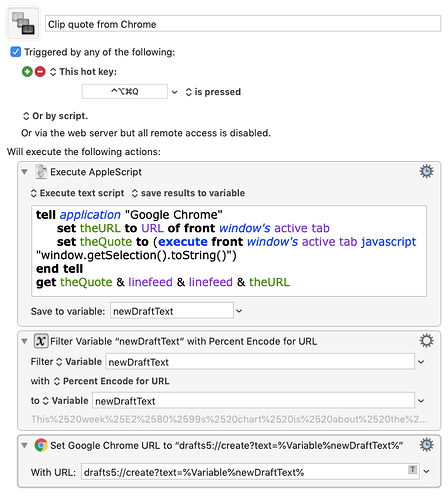
Task: Uncheck Triggered by any of the following
Action: 16,52
